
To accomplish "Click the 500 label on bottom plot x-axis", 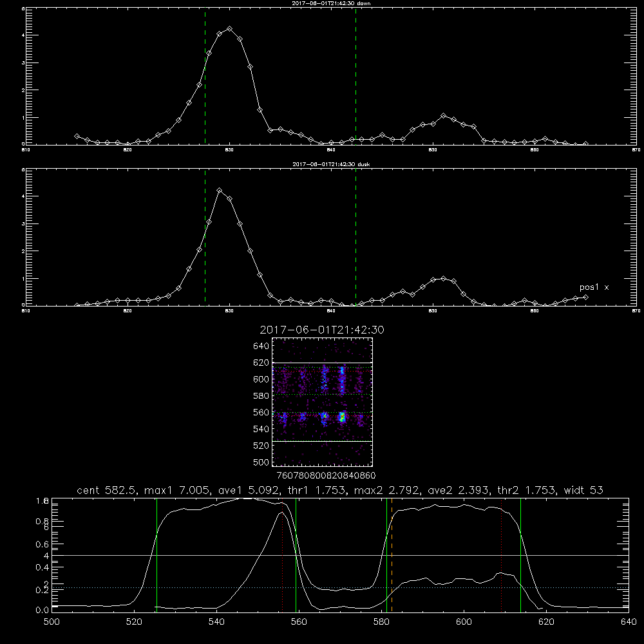I will [52, 622].
